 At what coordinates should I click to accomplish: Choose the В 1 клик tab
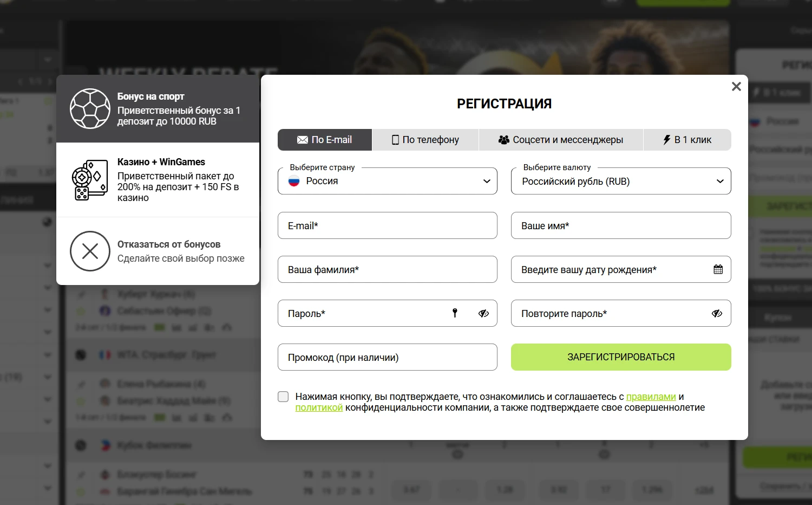[687, 140]
